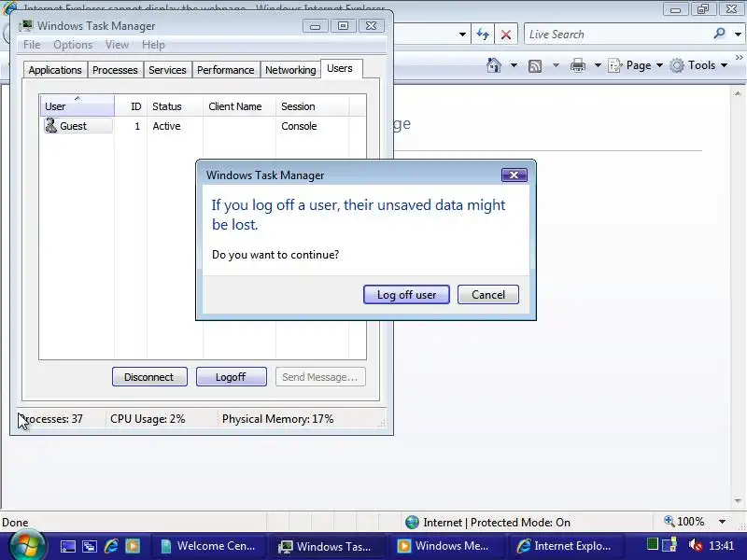This screenshot has height=560, width=747.
Task: Open the Help menu in Task Manager
Action: 153,45
